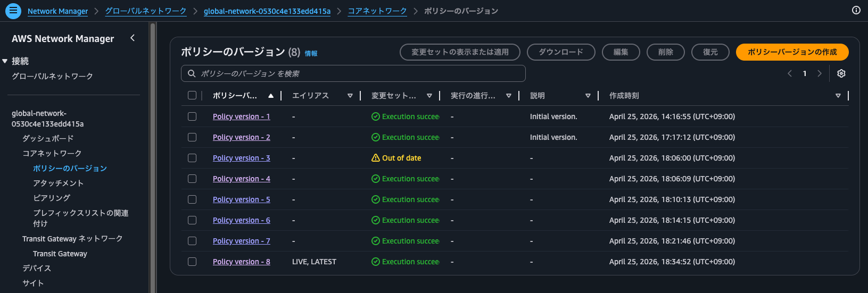Collapse the 接続 section triangle
The height and width of the screenshot is (293, 868).
pos(5,61)
